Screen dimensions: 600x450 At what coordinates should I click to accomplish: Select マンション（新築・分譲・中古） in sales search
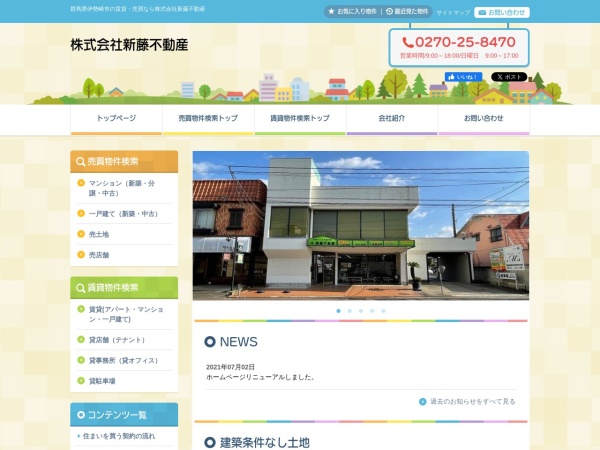click(x=124, y=188)
